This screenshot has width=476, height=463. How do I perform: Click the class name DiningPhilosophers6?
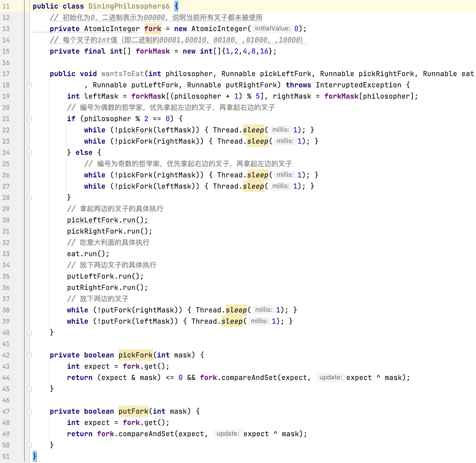pos(129,6)
